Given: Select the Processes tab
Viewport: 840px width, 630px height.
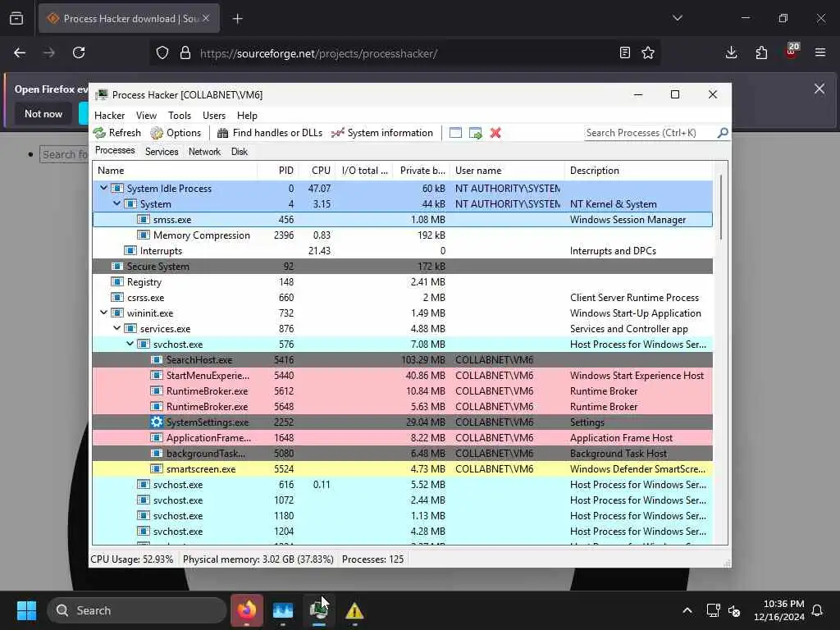Looking at the screenshot, I should pyautogui.click(x=115, y=151).
